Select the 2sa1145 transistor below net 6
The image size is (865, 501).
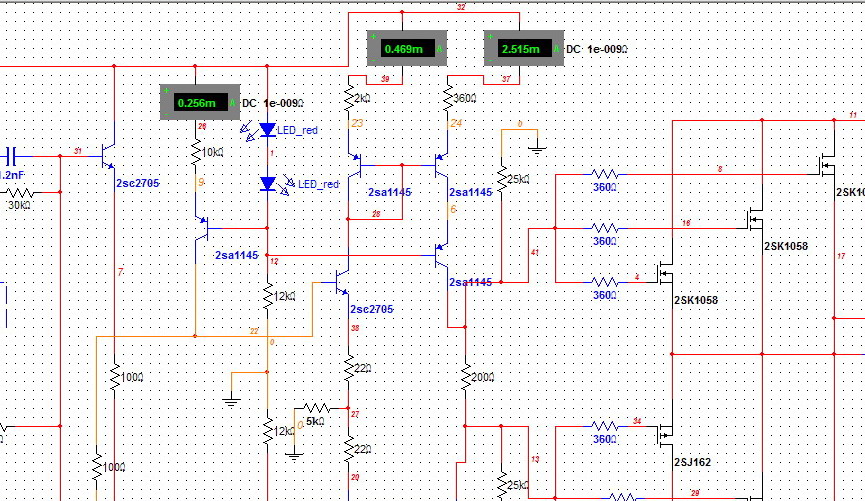tap(442, 255)
